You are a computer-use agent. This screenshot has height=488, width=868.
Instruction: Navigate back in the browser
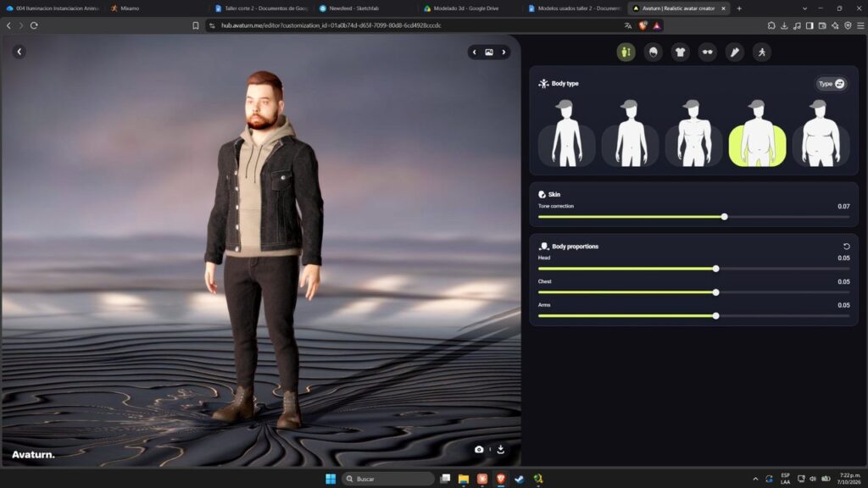[x=8, y=25]
